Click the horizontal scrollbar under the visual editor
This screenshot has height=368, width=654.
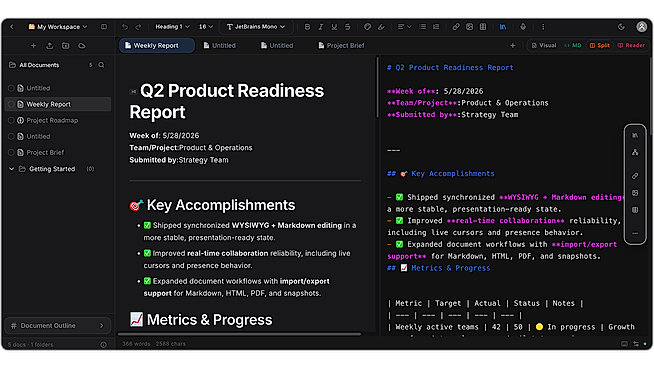coord(239,334)
